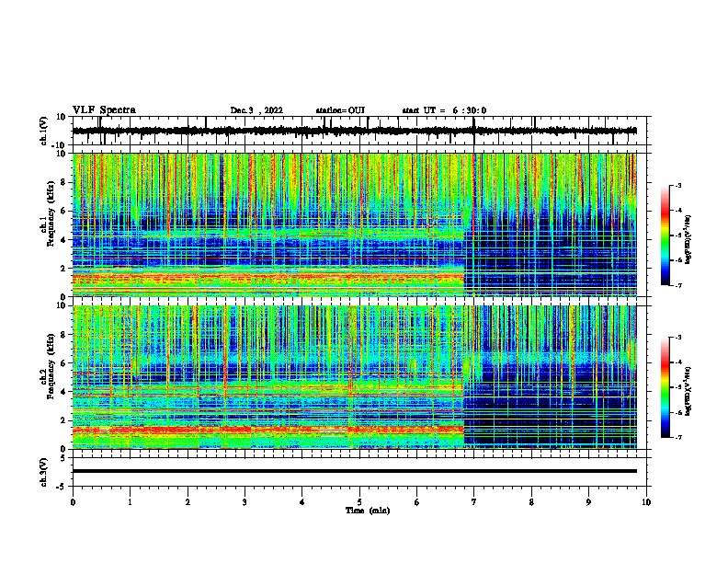Viewport: 728px width, 563px height.
Task: Click tick label "3" on the Time axis
Action: (x=245, y=502)
